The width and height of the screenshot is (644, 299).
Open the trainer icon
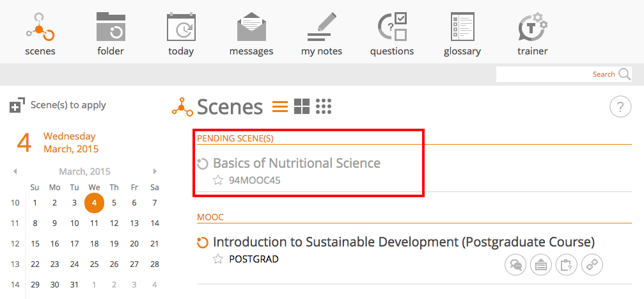533,27
